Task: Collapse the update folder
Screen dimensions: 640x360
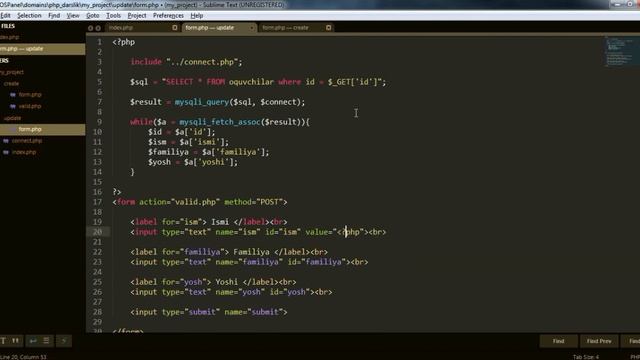Action: [13, 118]
